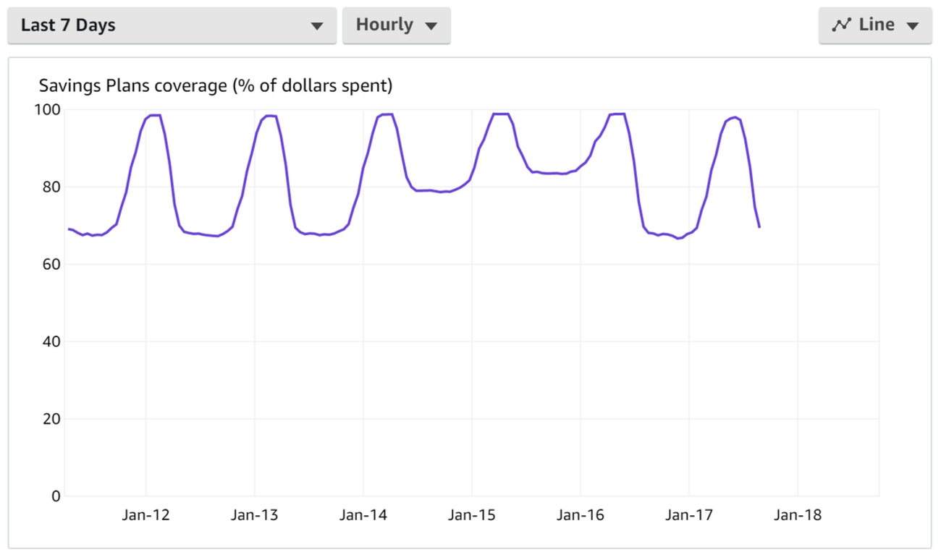Click the 60 value on the y-axis
Screen dimensions: 941x560
52,265
